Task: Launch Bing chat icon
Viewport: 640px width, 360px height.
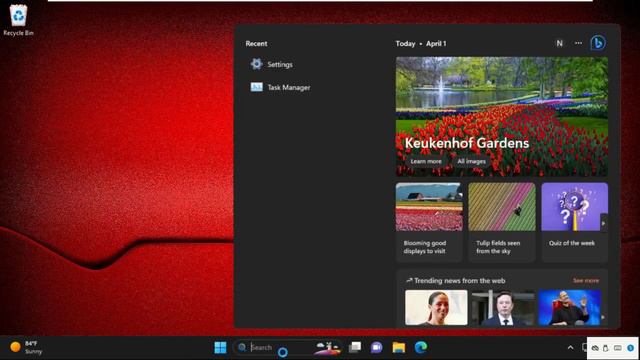Action: 598,43
